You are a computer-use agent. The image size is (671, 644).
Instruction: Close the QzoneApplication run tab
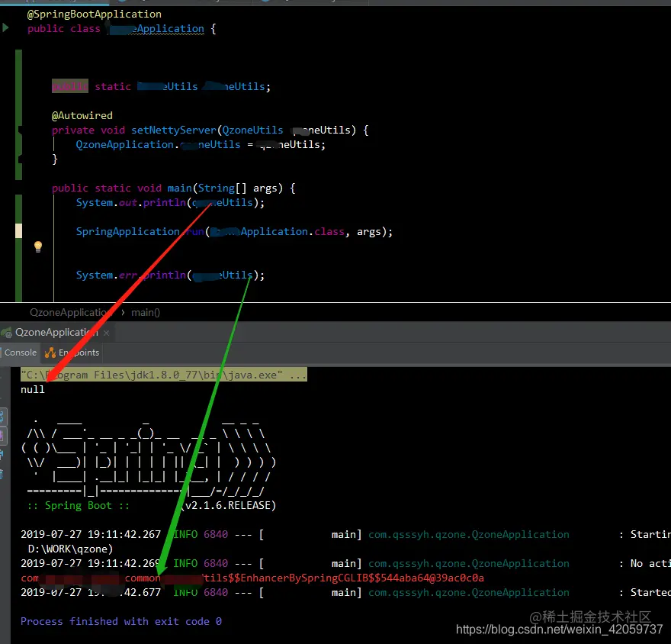(x=106, y=333)
